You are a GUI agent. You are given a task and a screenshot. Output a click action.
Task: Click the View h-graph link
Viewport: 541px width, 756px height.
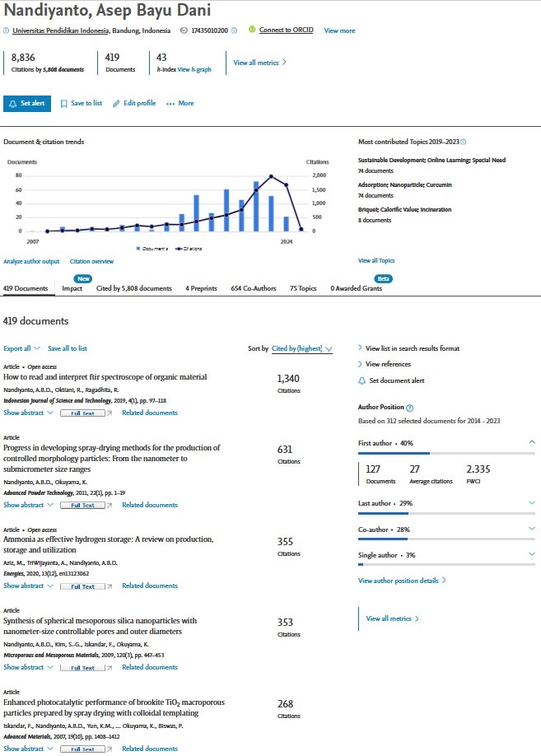[194, 69]
